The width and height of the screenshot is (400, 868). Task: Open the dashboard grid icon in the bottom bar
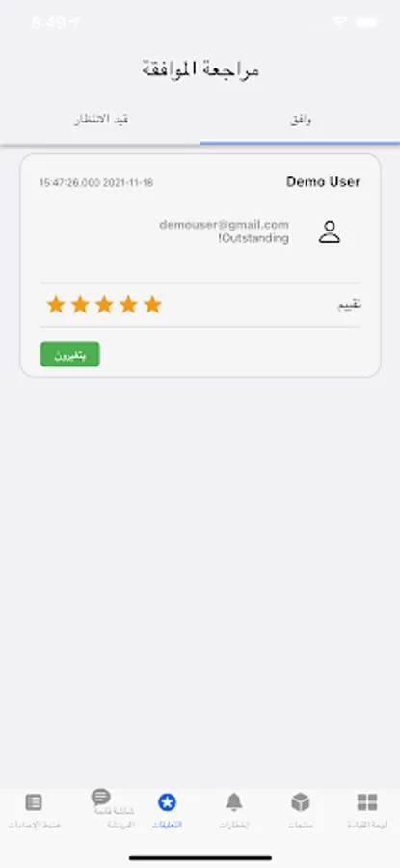tap(367, 801)
